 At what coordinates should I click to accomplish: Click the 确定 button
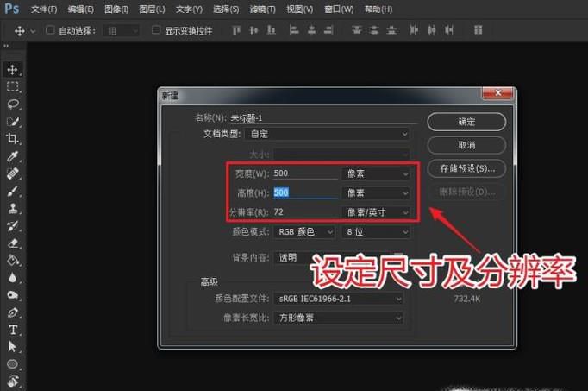pyautogui.click(x=466, y=122)
